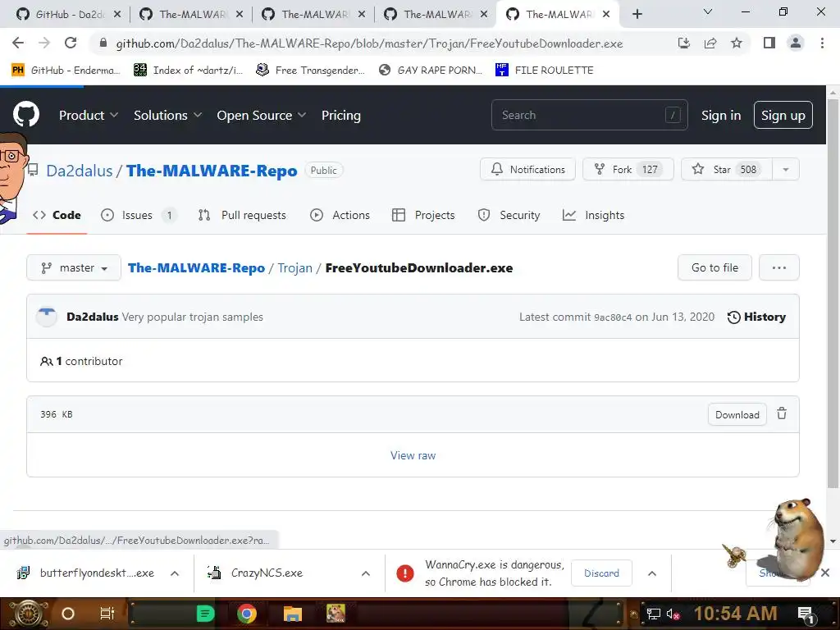This screenshot has height=630, width=840.
Task: Open Cortana circle in taskbar
Action: coord(68,614)
